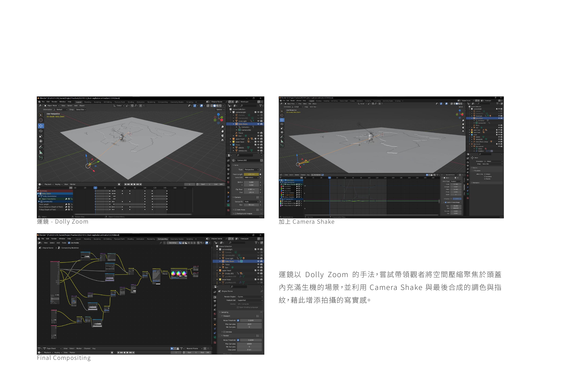Open the Lens Unit Millimeters dropdown
The width and height of the screenshot is (571, 392).
tap(251, 178)
